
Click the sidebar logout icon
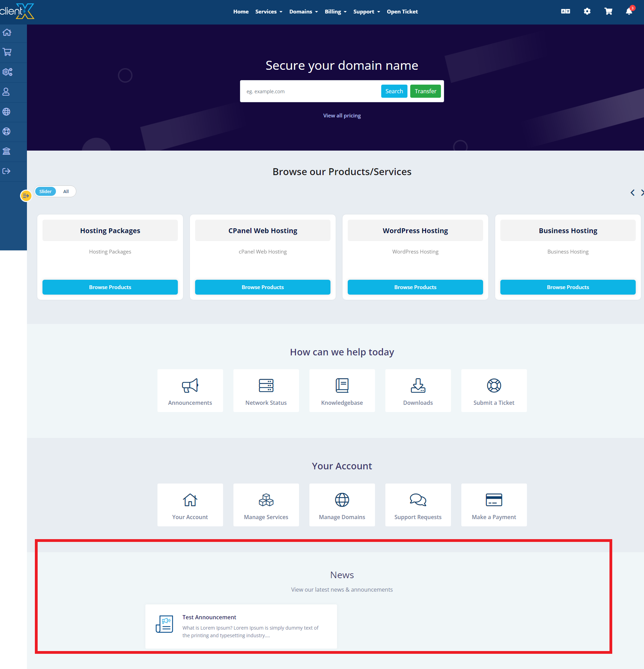tap(7, 171)
